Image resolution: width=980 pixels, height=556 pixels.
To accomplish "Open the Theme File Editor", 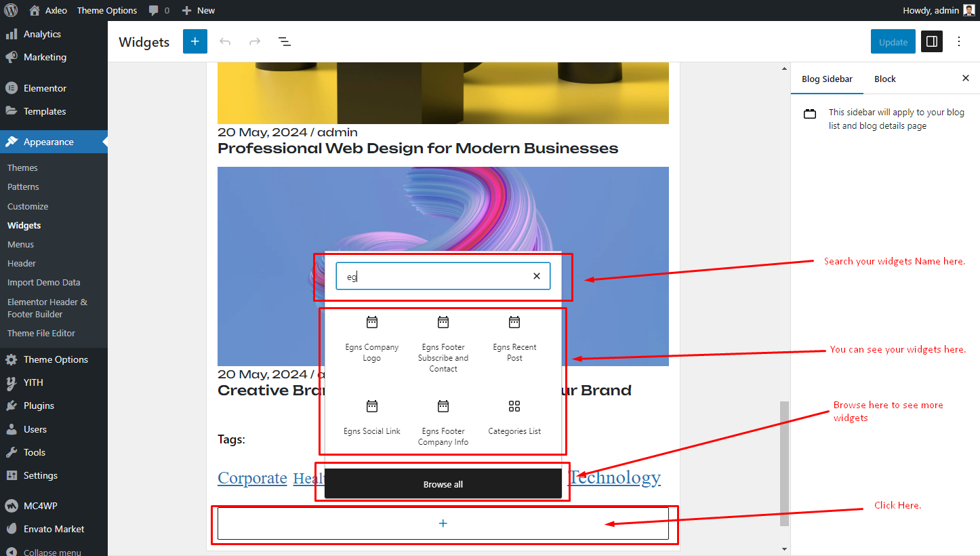I will pyautogui.click(x=41, y=333).
